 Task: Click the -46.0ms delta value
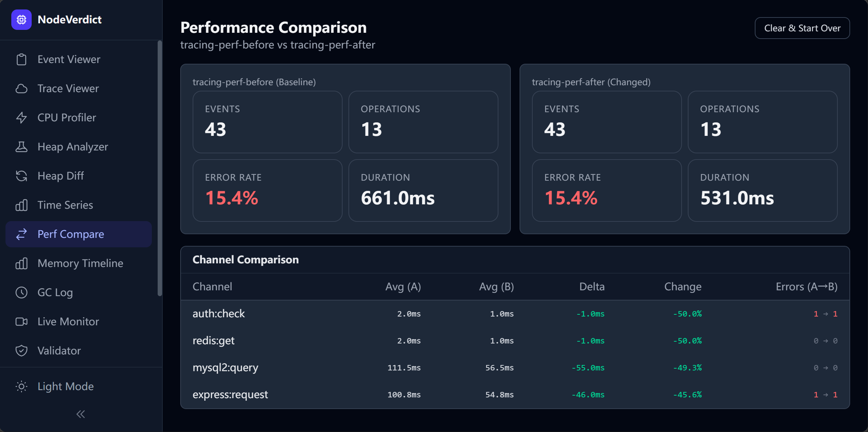(x=588, y=395)
